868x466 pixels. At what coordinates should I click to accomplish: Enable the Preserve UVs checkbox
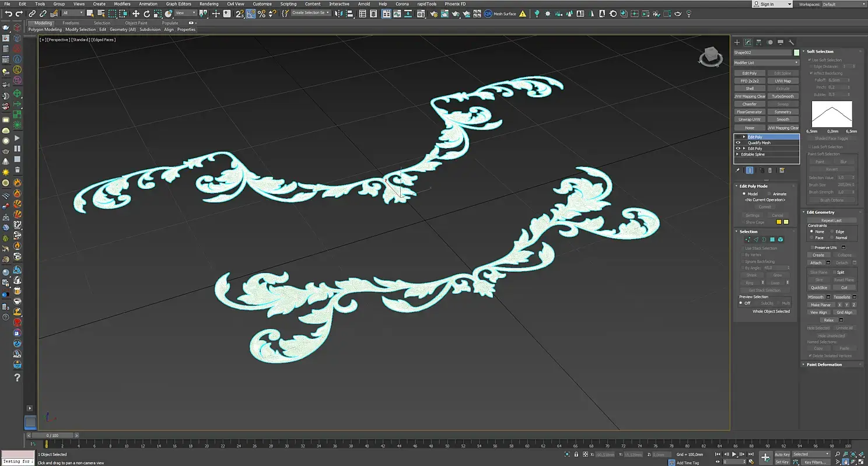coord(811,248)
